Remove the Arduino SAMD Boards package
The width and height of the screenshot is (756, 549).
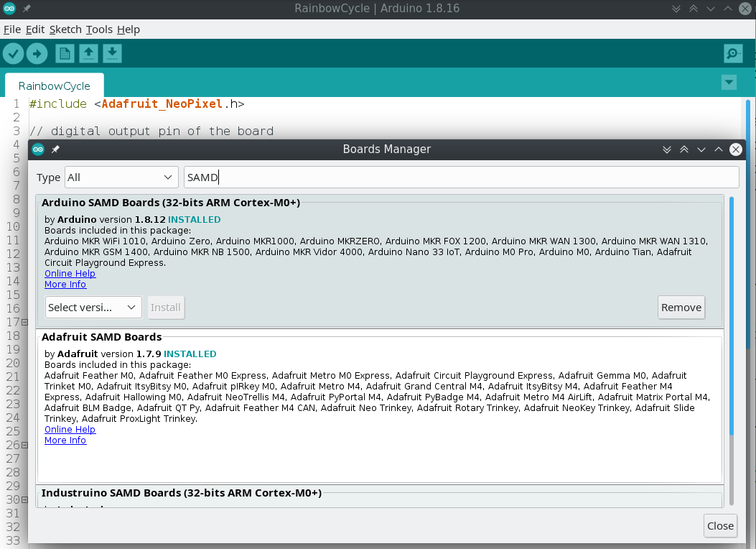tap(681, 307)
